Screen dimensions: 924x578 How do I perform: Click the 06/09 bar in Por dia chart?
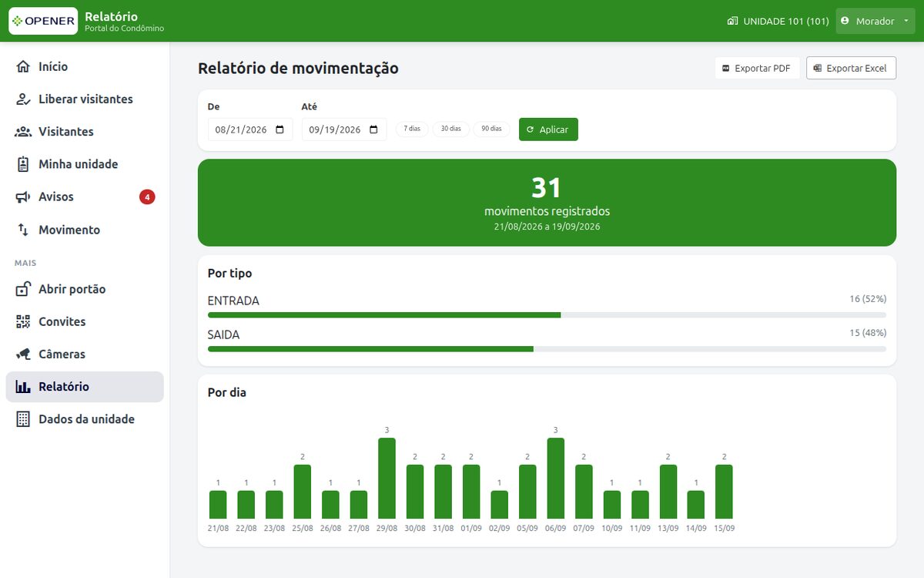point(555,478)
